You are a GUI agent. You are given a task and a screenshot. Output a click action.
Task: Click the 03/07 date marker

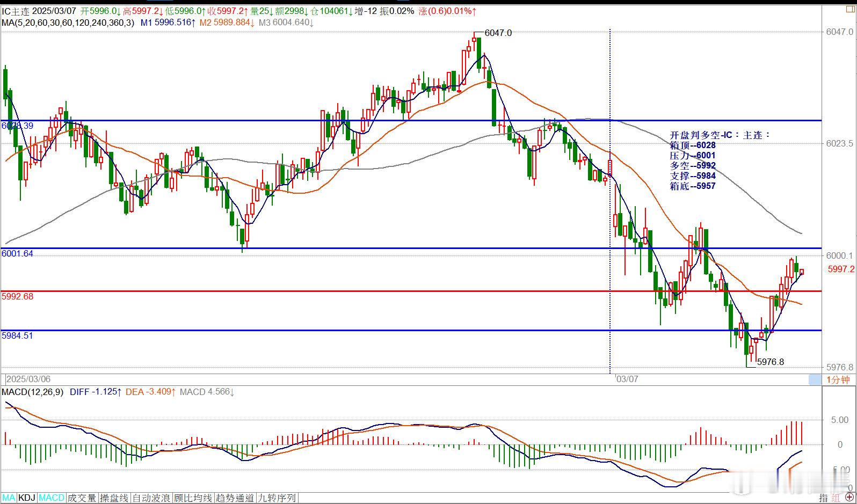pyautogui.click(x=627, y=379)
